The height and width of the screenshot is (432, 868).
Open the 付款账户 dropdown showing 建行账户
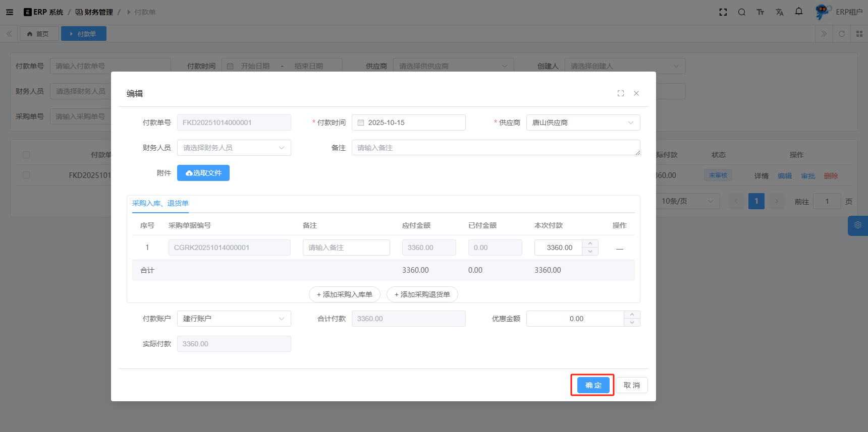[234, 319]
